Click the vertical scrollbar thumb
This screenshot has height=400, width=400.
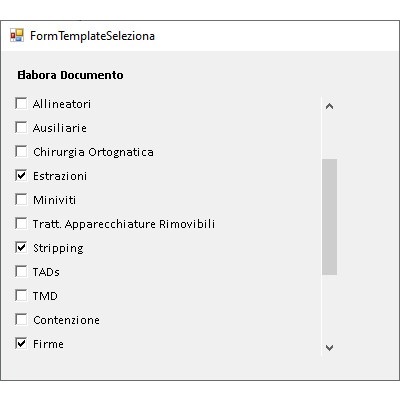point(329,217)
